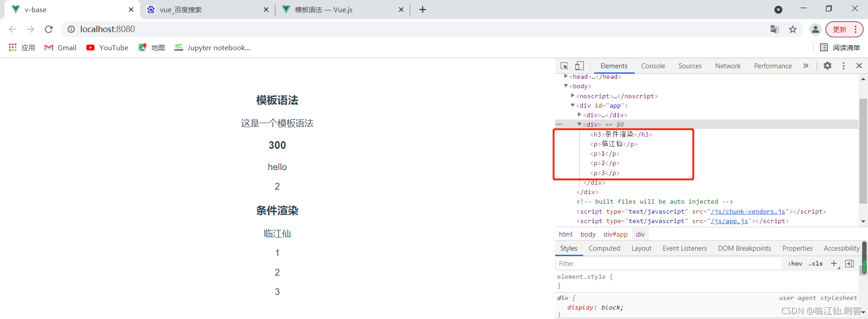Switch to the Console tab
This screenshot has width=868, height=319.
pos(653,66)
